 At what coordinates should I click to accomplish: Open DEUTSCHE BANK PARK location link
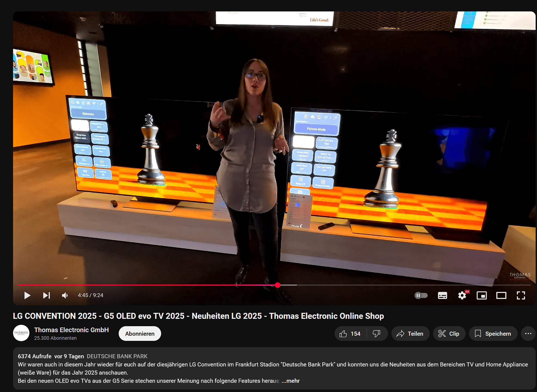point(117,356)
